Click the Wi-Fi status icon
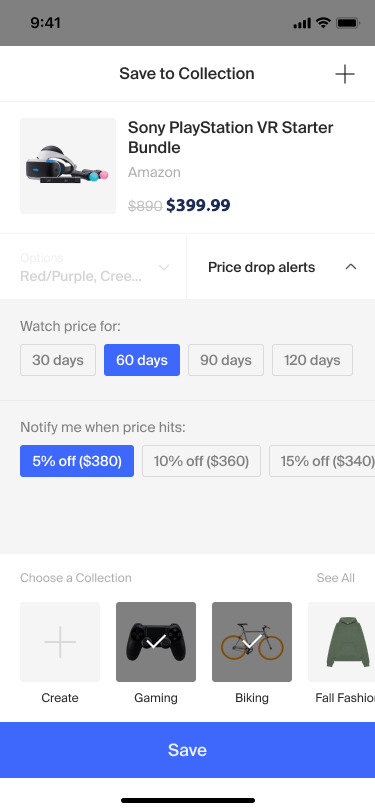The image size is (375, 812). [x=324, y=23]
